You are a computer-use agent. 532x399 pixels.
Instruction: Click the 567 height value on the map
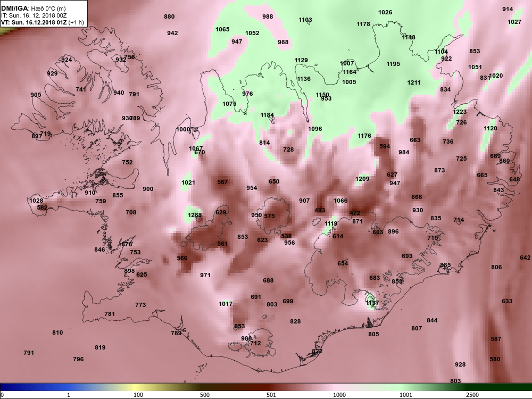click(222, 182)
